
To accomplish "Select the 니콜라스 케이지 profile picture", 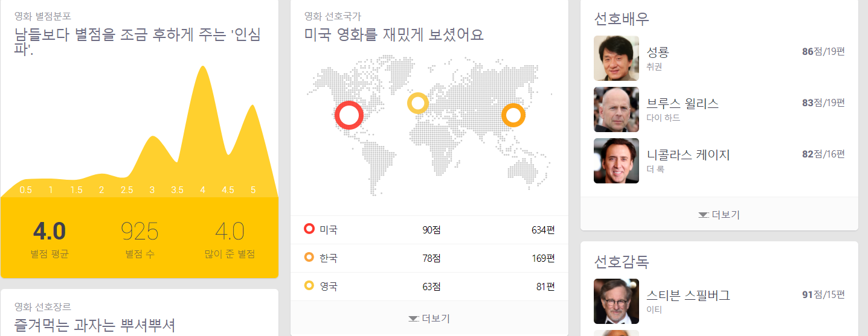I will (616, 161).
